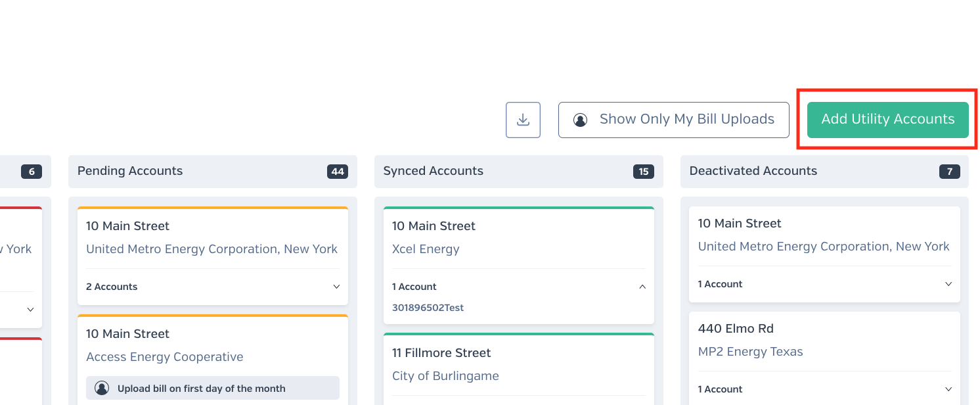Open account 301896502Test link

click(428, 308)
